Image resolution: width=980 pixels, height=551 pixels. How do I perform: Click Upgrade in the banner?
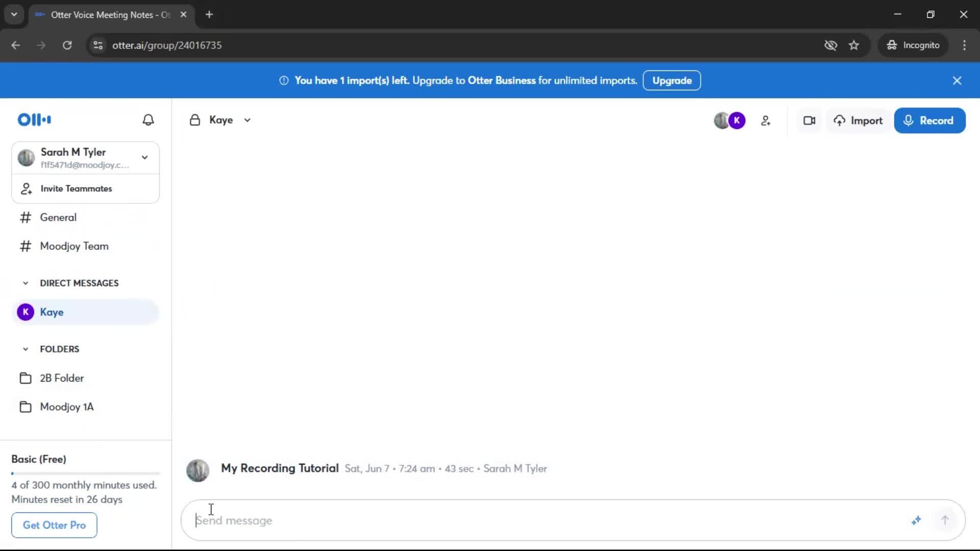[x=672, y=81]
